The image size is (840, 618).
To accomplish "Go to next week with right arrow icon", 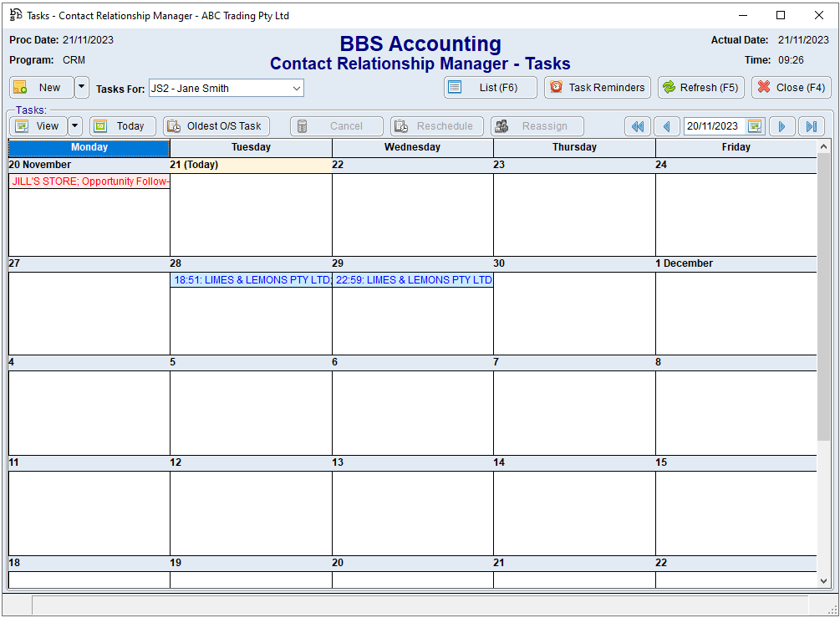I will click(x=781, y=125).
